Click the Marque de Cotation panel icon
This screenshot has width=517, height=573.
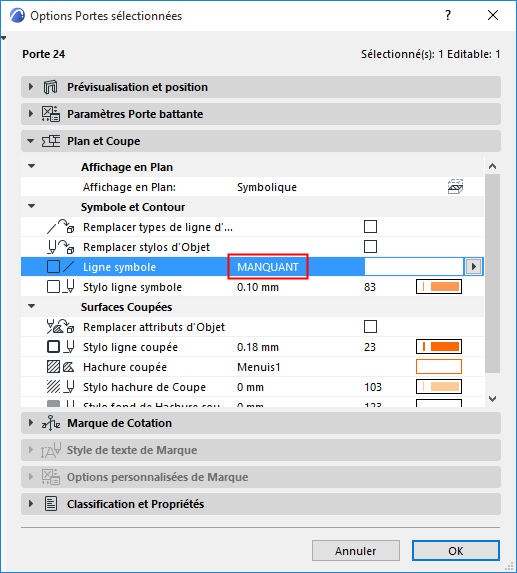click(50, 423)
